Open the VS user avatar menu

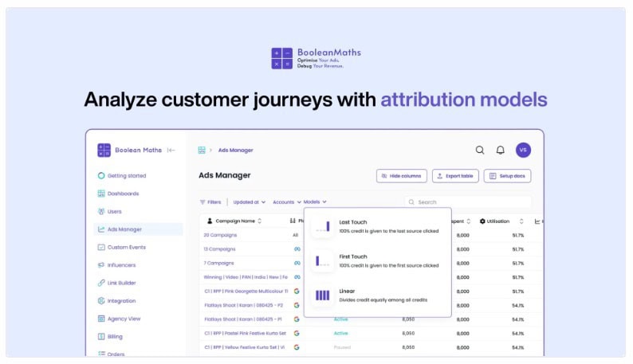tap(523, 150)
